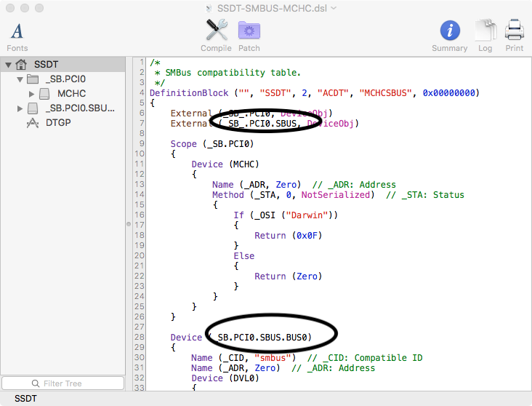532x406 pixels.
Task: Collapse the SSDT root tree node
Action: click(x=8, y=64)
